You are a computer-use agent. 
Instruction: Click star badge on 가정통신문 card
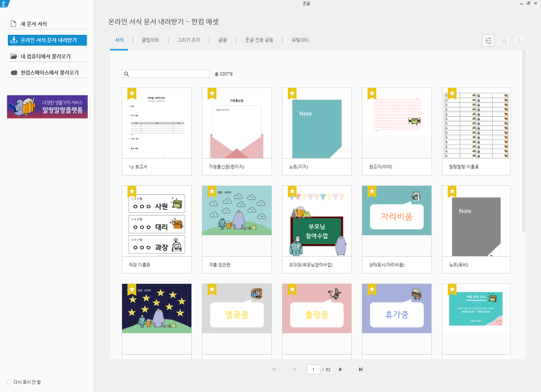click(212, 93)
